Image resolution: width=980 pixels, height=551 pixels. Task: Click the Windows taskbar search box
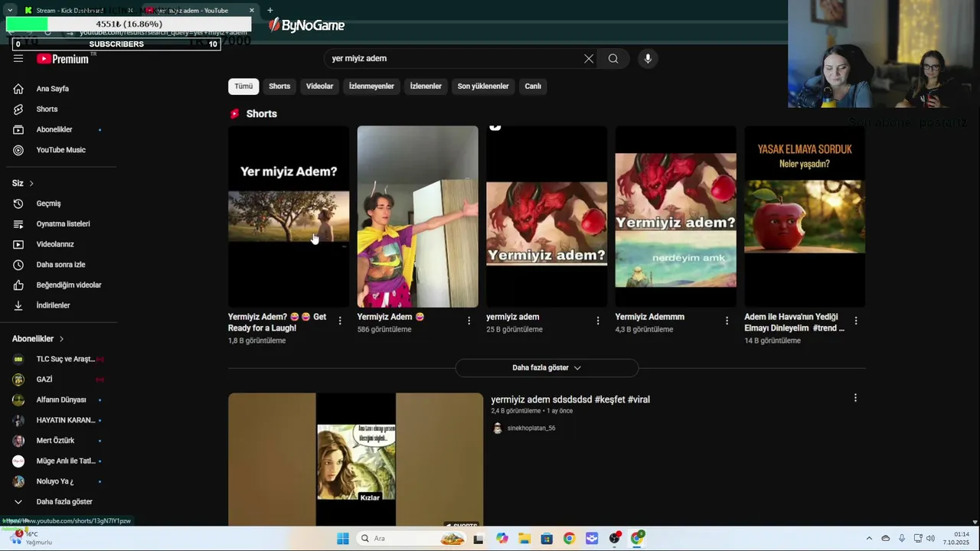pos(412,539)
